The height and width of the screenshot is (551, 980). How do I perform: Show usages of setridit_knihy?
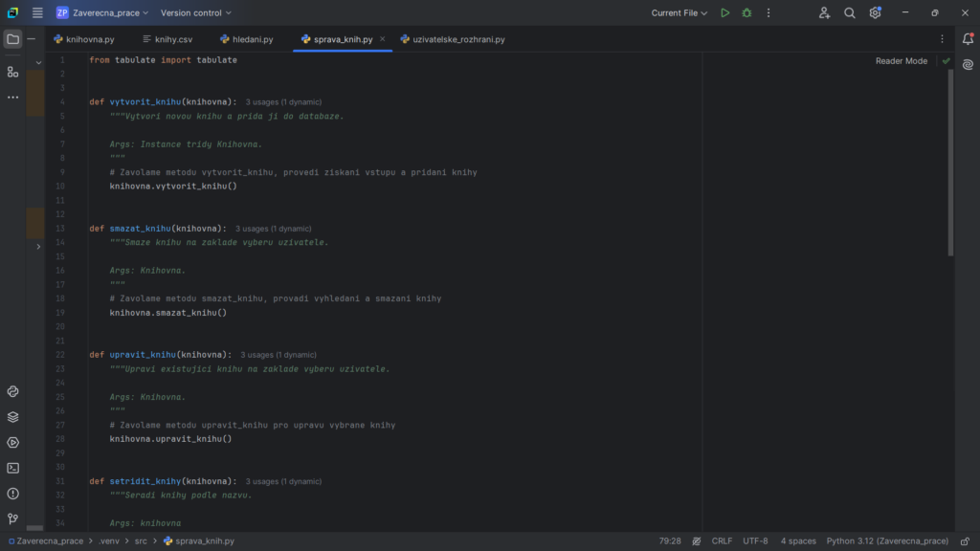coord(283,482)
